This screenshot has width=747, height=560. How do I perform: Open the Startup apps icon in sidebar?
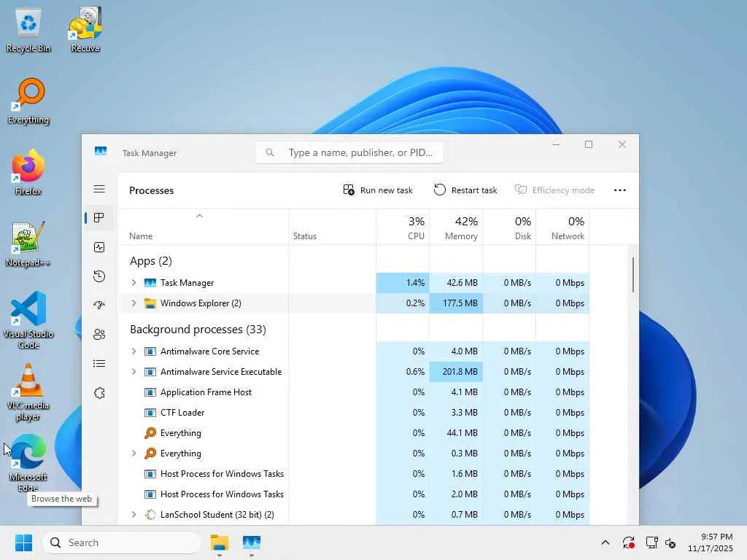click(x=99, y=306)
